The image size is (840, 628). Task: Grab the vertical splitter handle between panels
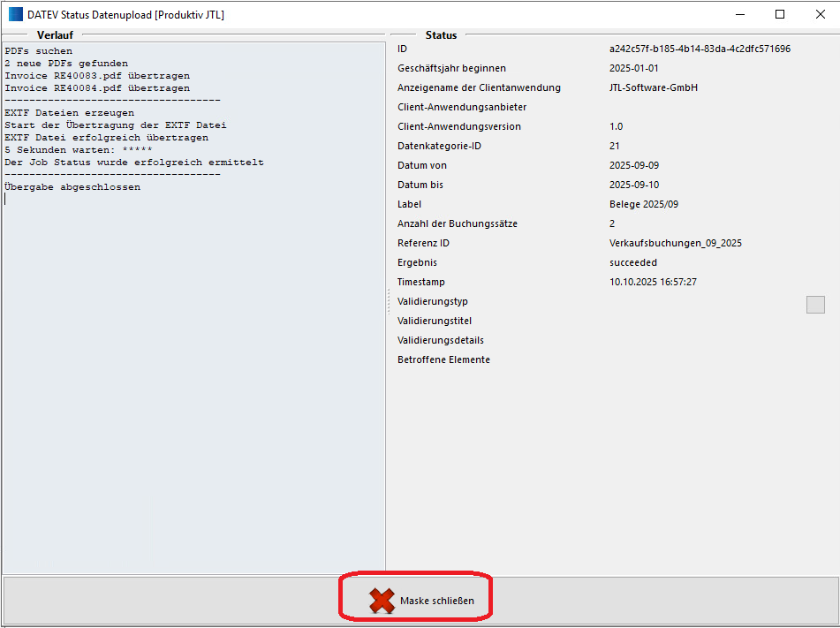point(388,303)
